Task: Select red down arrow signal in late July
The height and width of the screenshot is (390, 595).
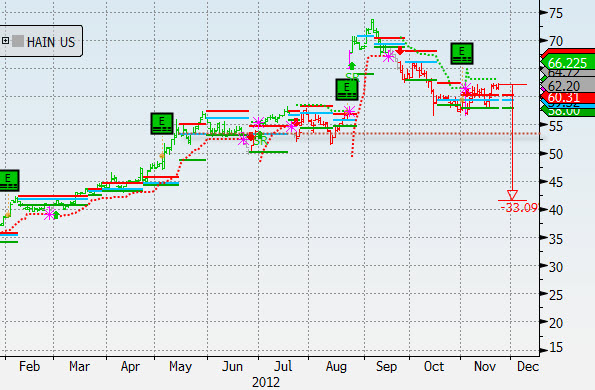Action: pos(296,122)
